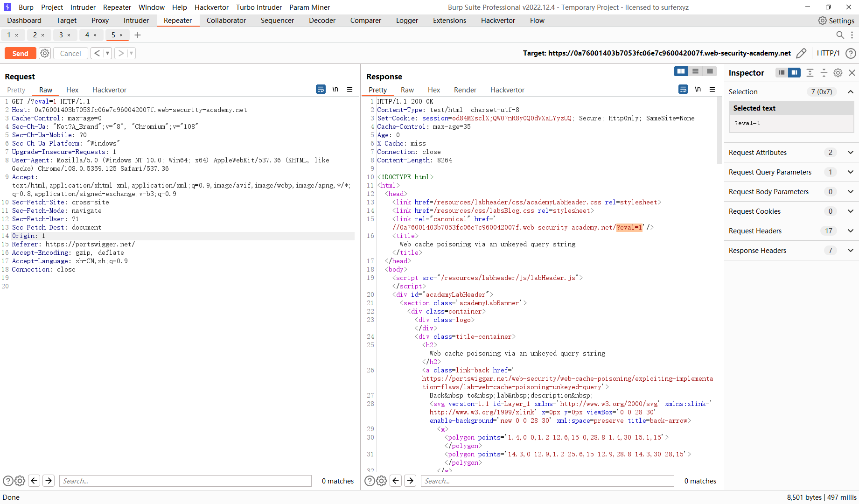Edit target with pencil icon
The image size is (859, 504).
tap(801, 53)
